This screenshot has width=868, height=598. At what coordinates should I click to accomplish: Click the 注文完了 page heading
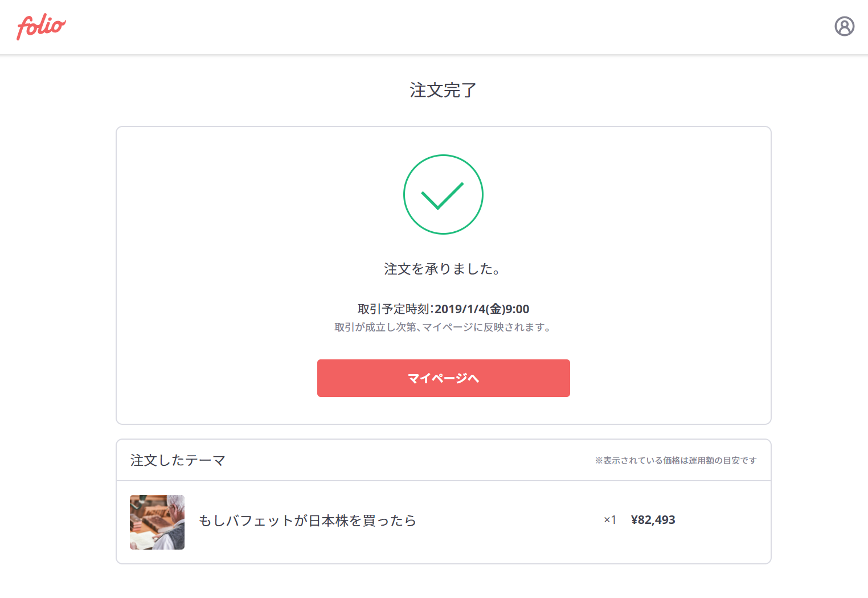(443, 90)
